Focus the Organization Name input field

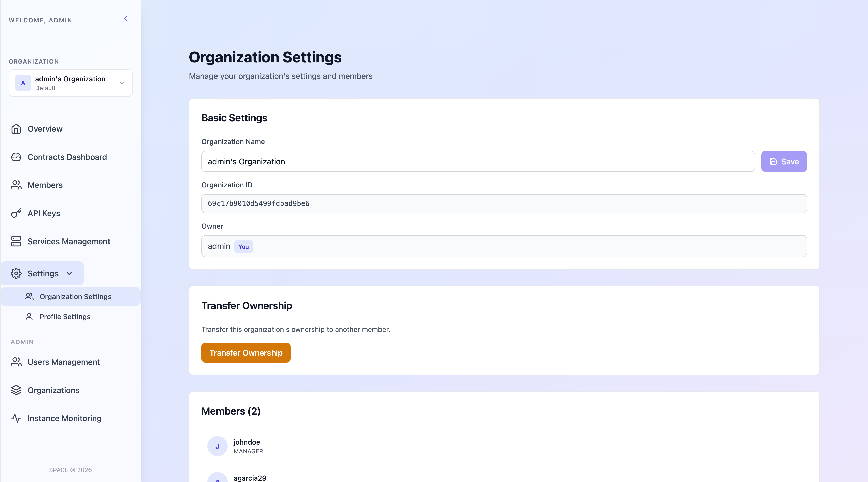pyautogui.click(x=478, y=161)
